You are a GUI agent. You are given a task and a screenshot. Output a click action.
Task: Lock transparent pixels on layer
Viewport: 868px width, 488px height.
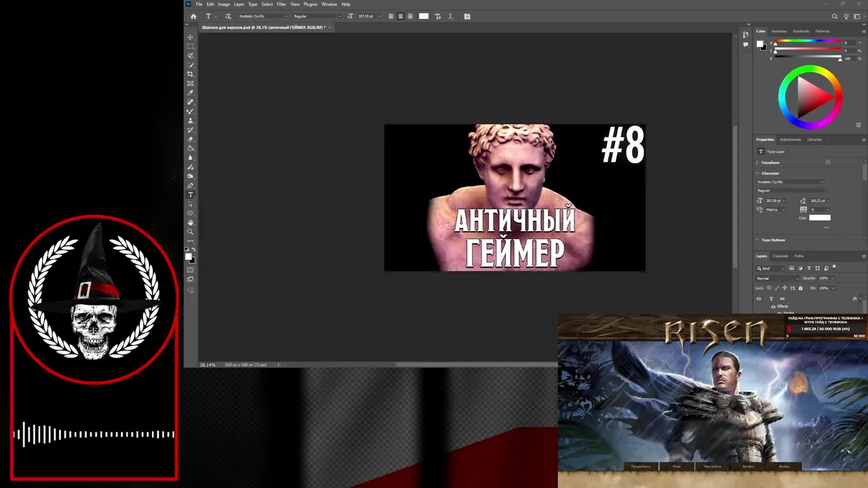tap(769, 288)
